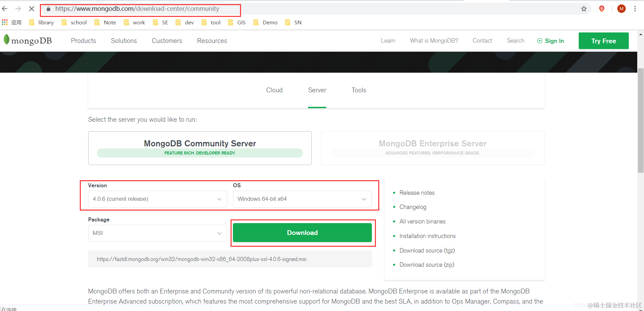Click the vertical scrollbar thumb

click(641, 120)
